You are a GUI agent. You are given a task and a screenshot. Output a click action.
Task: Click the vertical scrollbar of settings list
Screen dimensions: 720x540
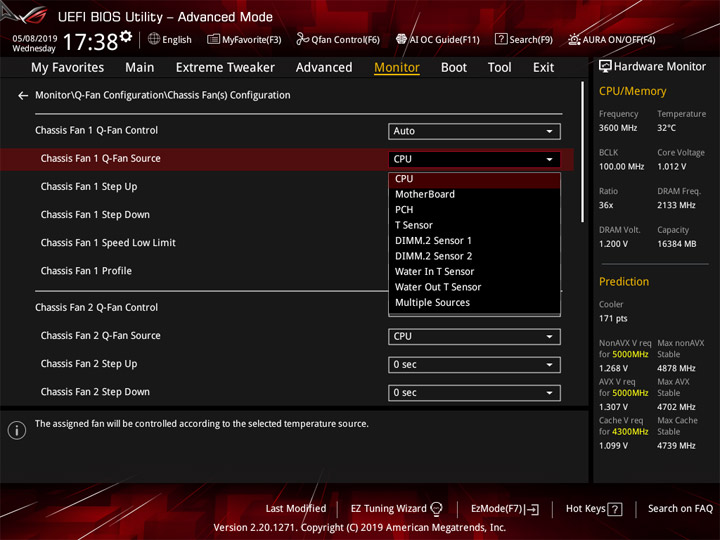582,152
